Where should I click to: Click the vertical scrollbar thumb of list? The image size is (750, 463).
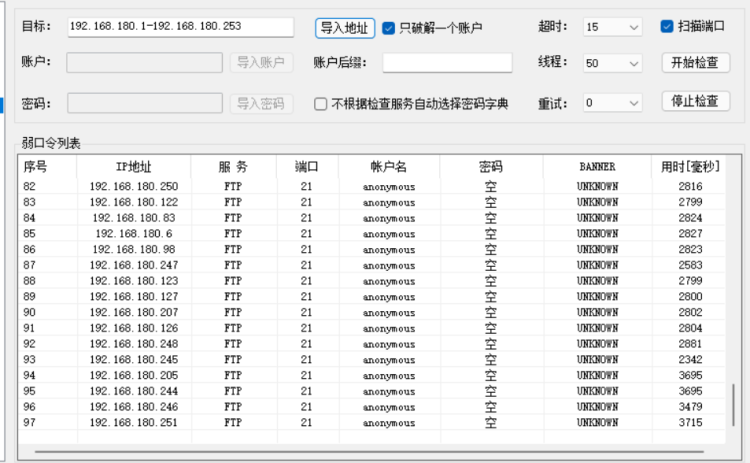click(x=733, y=404)
